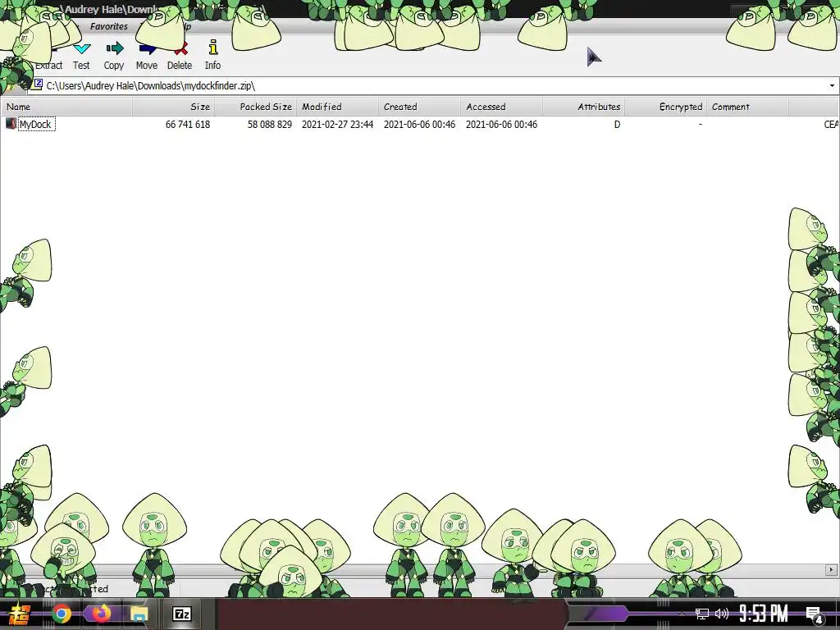The height and width of the screenshot is (630, 840).
Task: Sort by the Packed Size column header
Action: 256,107
